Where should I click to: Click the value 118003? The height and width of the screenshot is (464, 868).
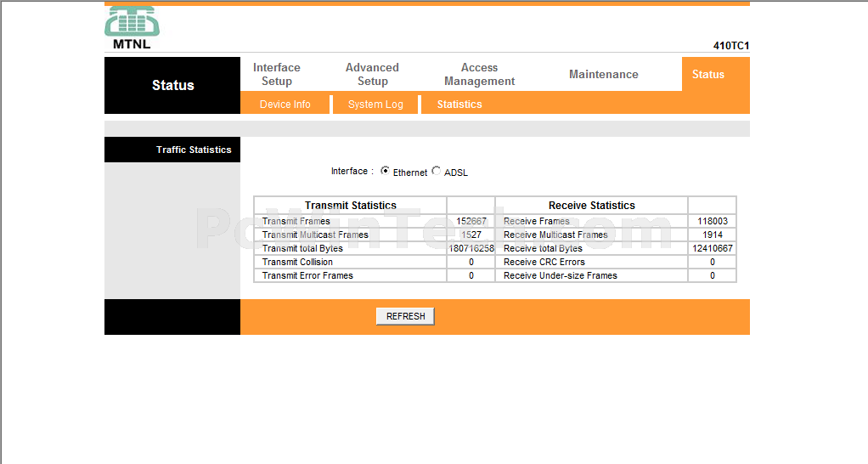pos(713,221)
